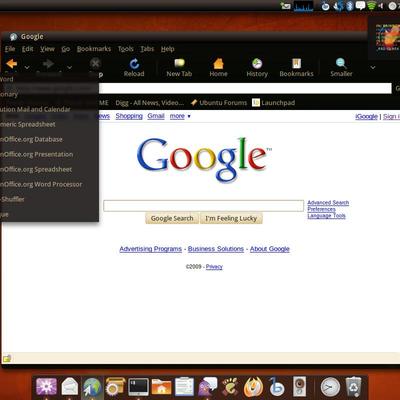The image size is (400, 400).
Task: Click I'm Feeling Lucky button
Action: click(x=231, y=218)
